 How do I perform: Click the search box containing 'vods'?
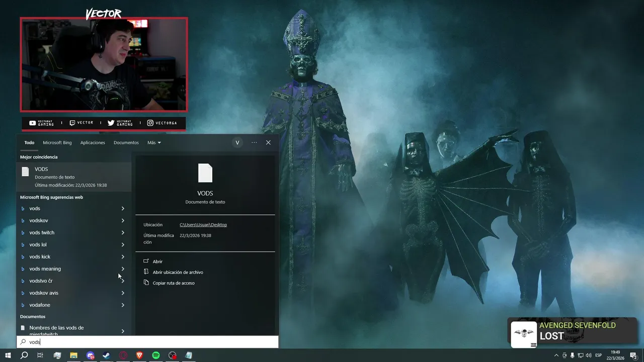tap(147, 342)
